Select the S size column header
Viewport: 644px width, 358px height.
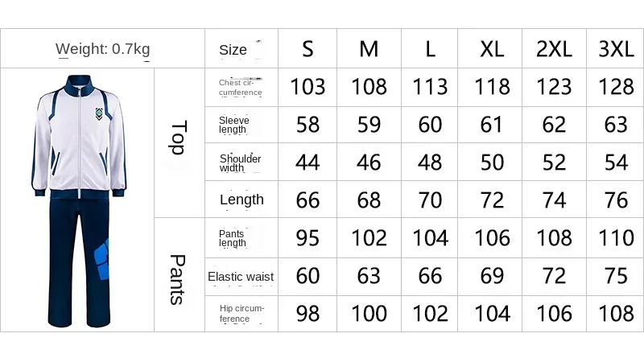point(308,49)
